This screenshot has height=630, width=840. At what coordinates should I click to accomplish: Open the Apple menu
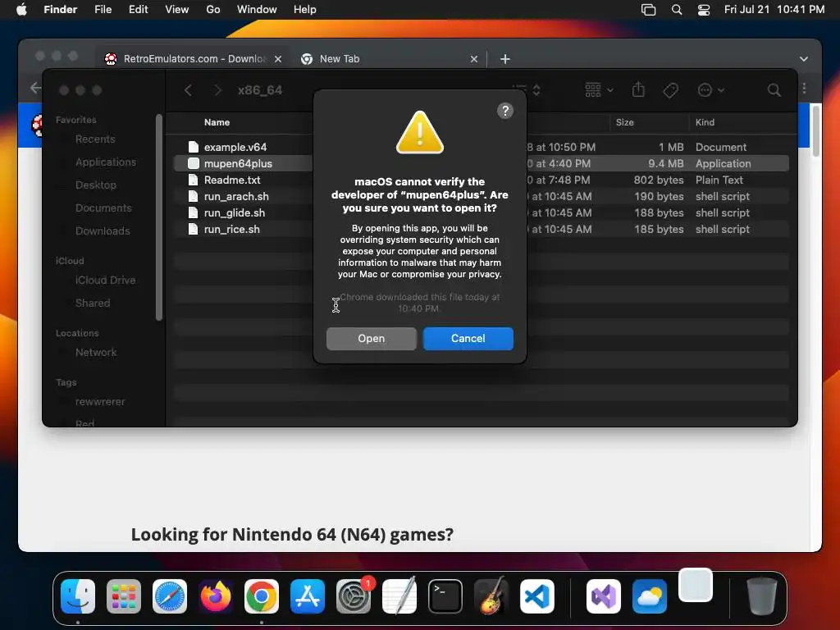(21, 10)
